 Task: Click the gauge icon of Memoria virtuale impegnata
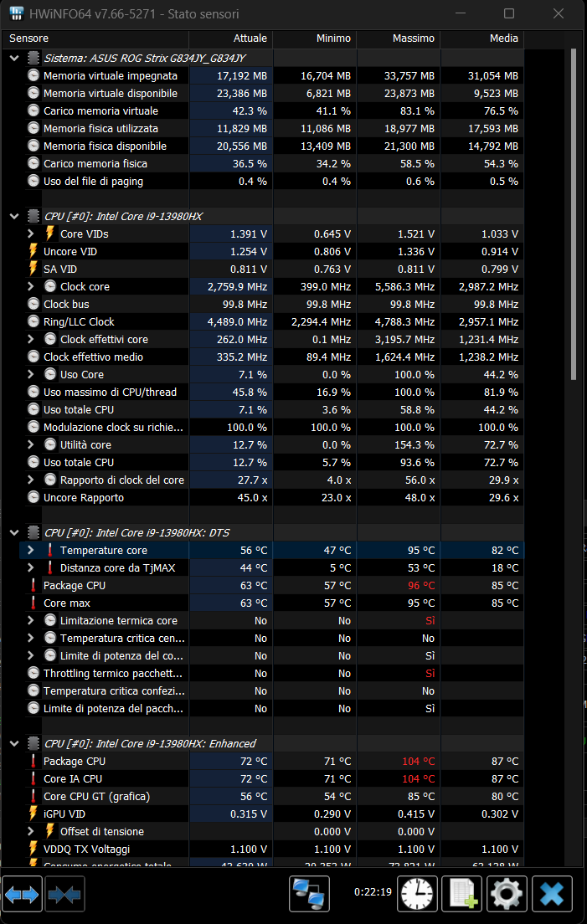tap(33, 75)
